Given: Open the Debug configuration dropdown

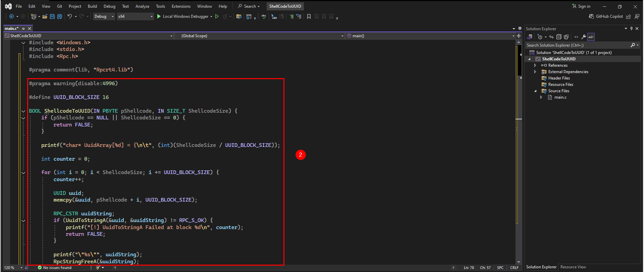Looking at the screenshot, I should coord(104,16).
